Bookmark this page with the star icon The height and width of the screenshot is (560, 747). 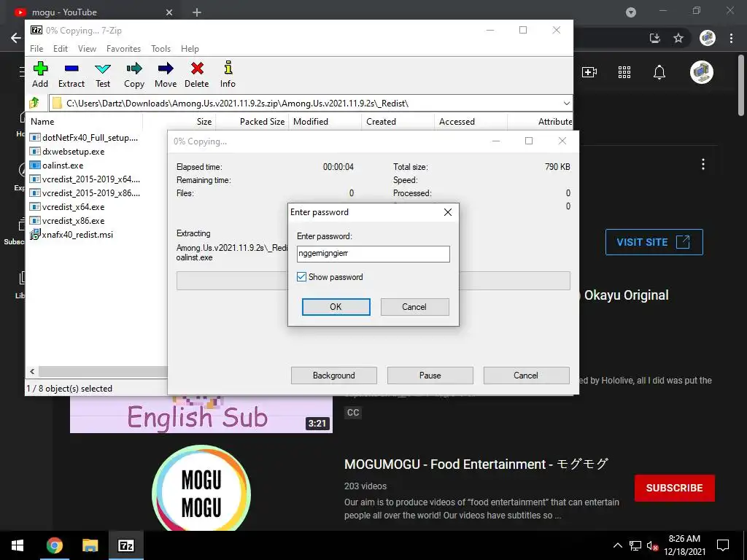(678, 38)
